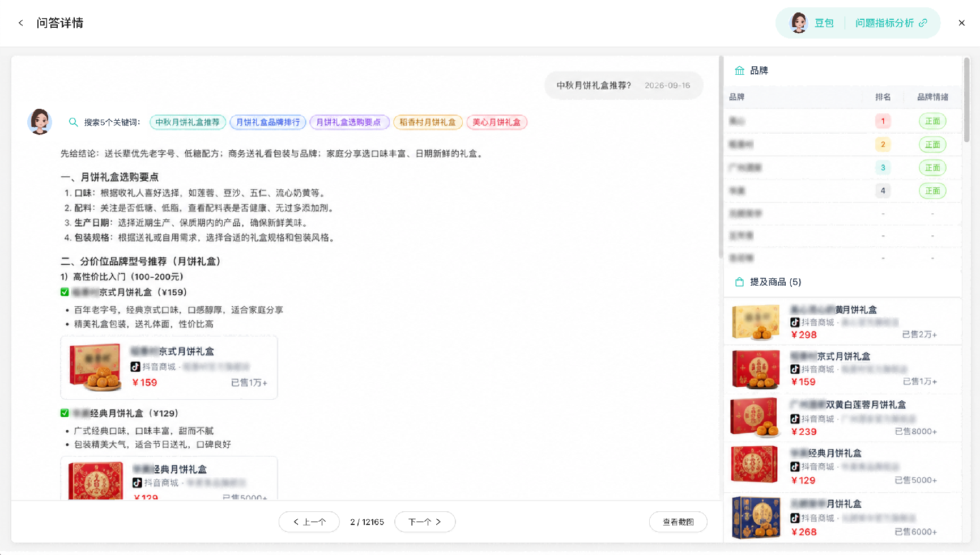Click Douyin icon in the ¥298 sidebar item
Viewport: 980px width, 555px height.
795,323
